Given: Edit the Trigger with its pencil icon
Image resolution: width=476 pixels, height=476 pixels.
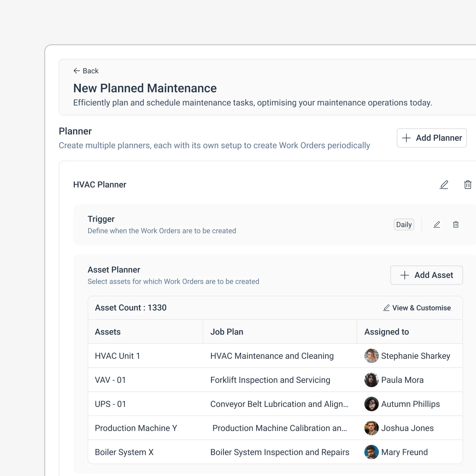Looking at the screenshot, I should click(437, 224).
